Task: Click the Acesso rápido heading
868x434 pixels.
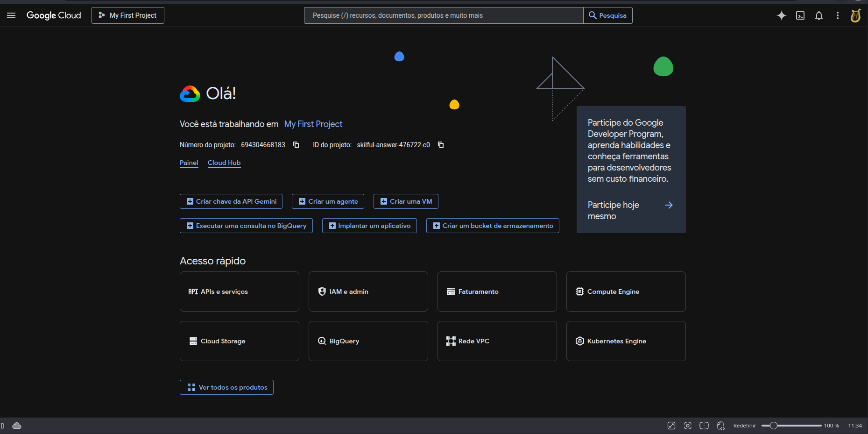Action: [x=212, y=261]
